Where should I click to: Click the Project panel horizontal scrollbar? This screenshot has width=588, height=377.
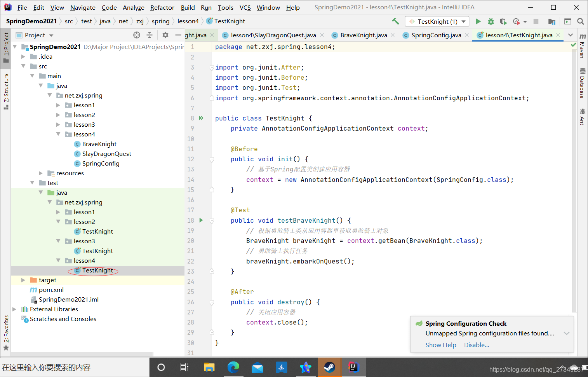82,354
